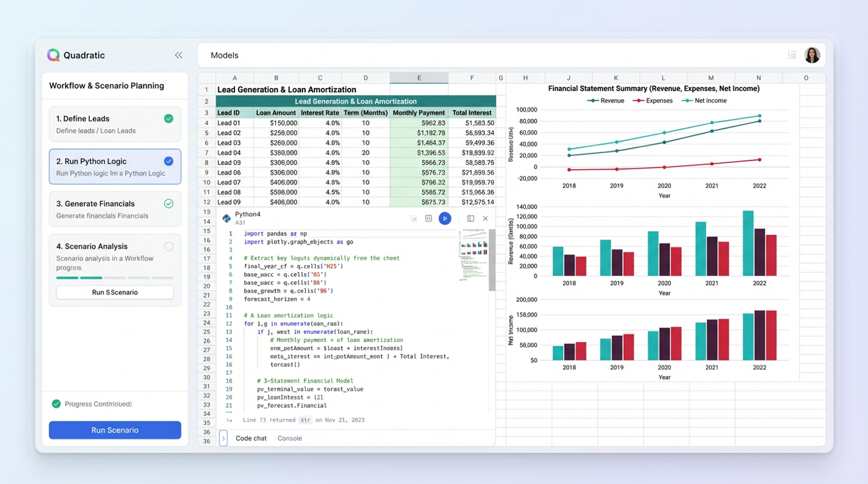Toggle the Net income legend entry
This screenshot has width=868, height=484.
(x=704, y=100)
